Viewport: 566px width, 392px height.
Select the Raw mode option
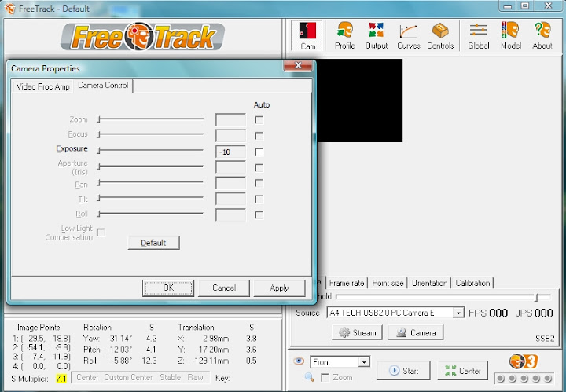click(x=195, y=377)
